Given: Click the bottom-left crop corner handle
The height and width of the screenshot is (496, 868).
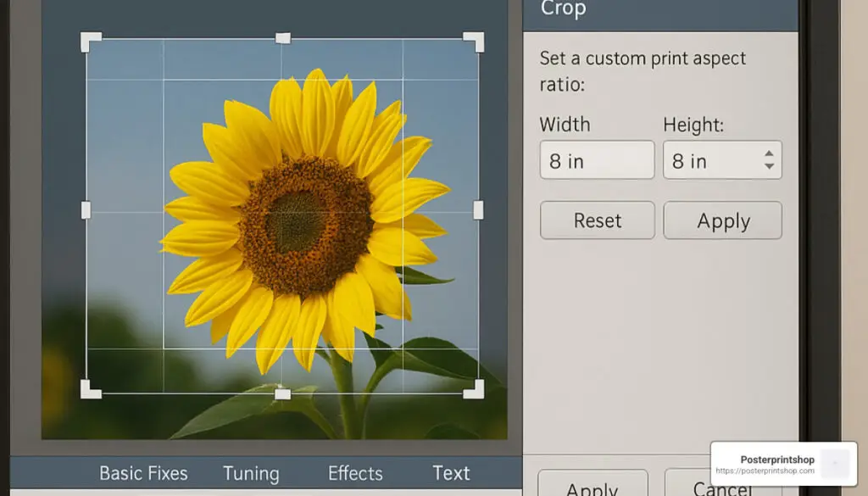Looking at the screenshot, I should click(90, 389).
